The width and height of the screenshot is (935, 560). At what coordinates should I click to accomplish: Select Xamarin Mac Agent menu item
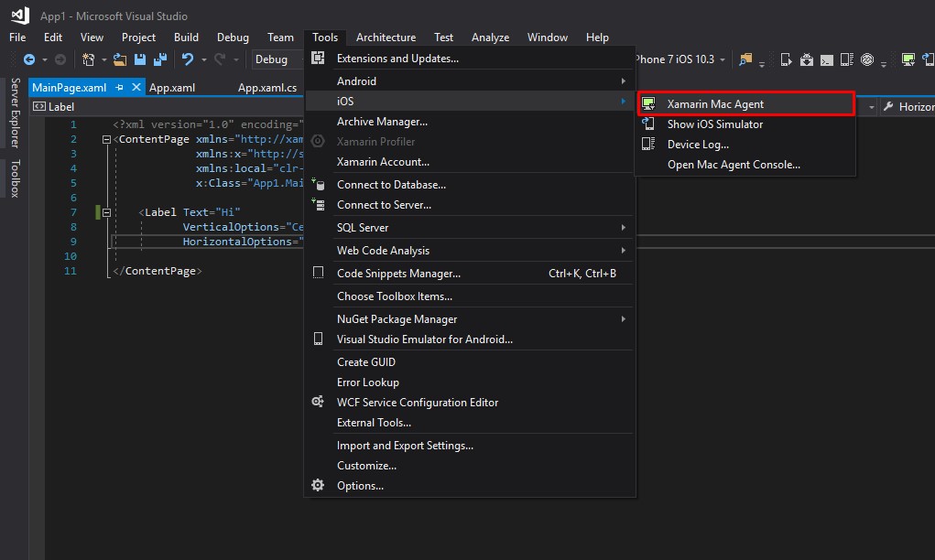tap(745, 103)
